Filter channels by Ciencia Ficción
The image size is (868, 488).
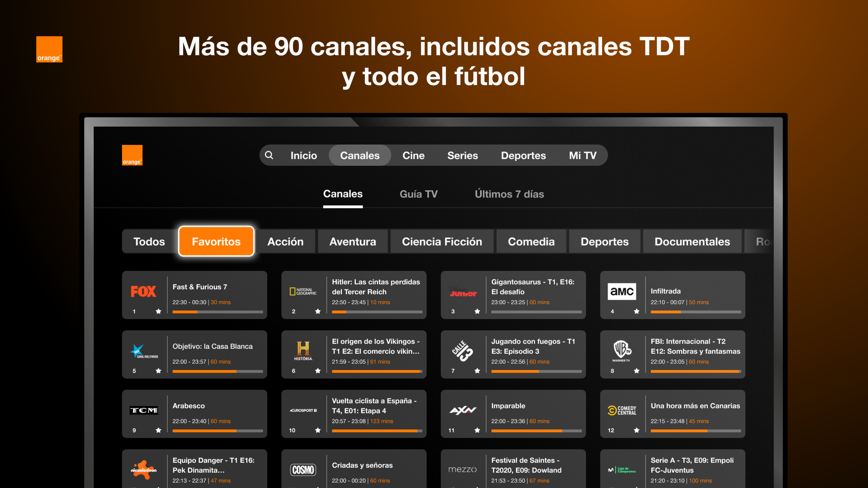442,242
